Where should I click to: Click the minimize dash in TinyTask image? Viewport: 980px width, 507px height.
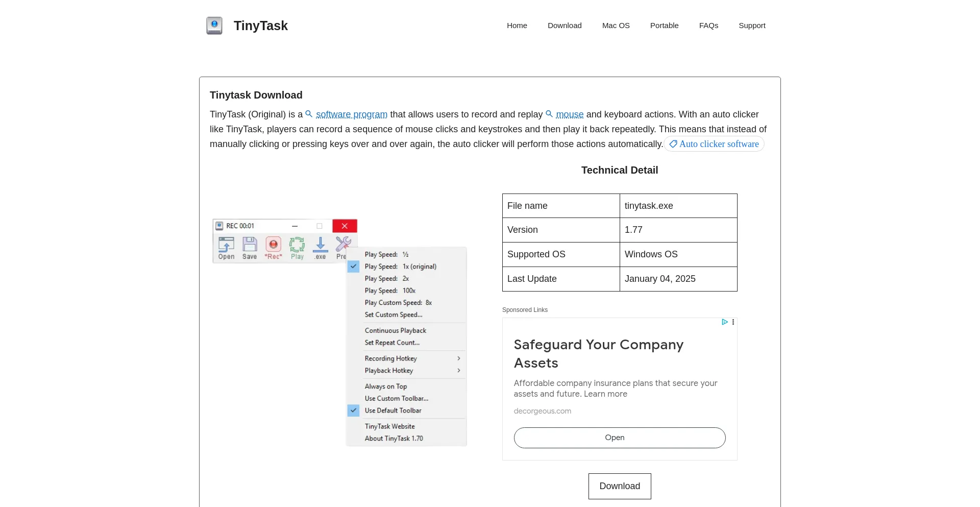(x=295, y=226)
